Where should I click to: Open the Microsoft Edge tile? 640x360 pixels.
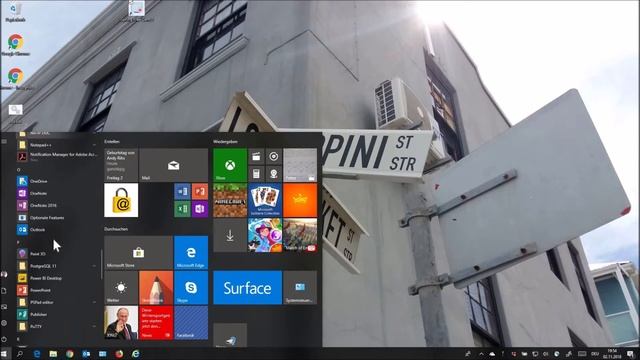(x=191, y=253)
